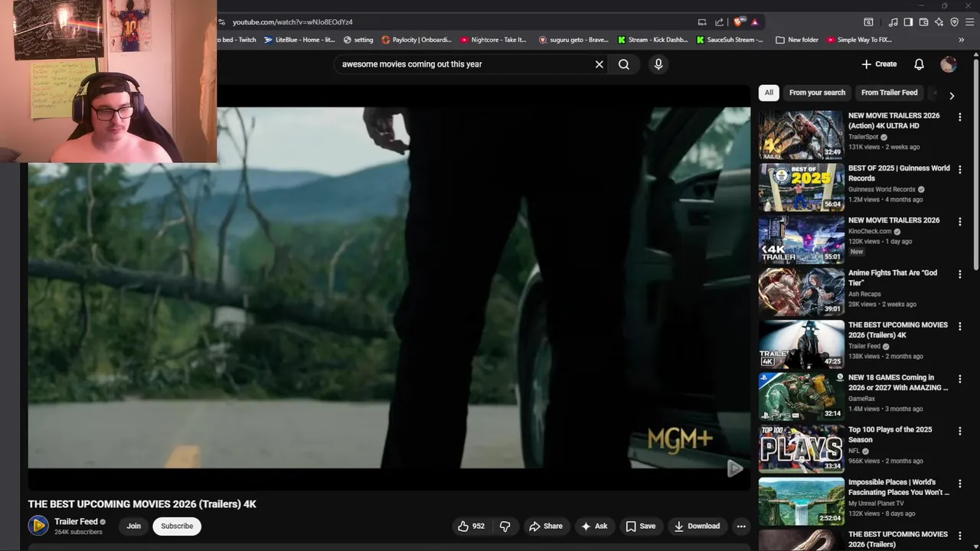The height and width of the screenshot is (551, 980).
Task: Open the suguru geto Brave bookmark
Action: click(573, 40)
